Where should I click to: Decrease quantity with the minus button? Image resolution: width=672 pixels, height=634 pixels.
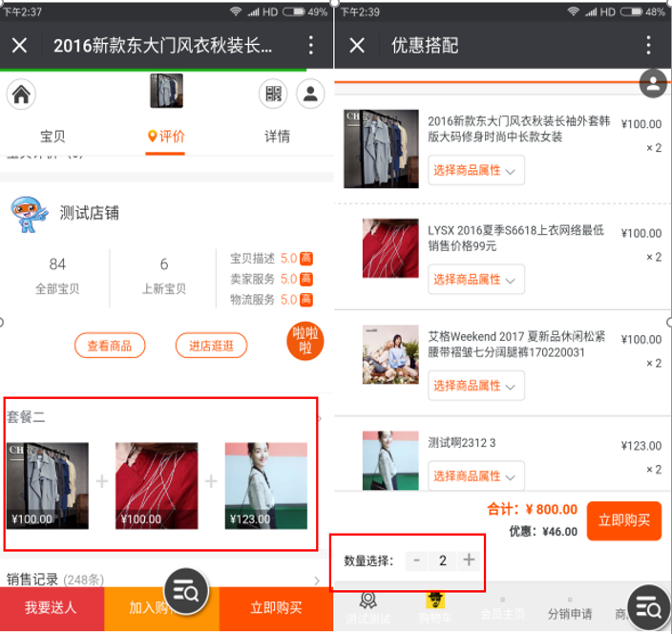(x=416, y=560)
